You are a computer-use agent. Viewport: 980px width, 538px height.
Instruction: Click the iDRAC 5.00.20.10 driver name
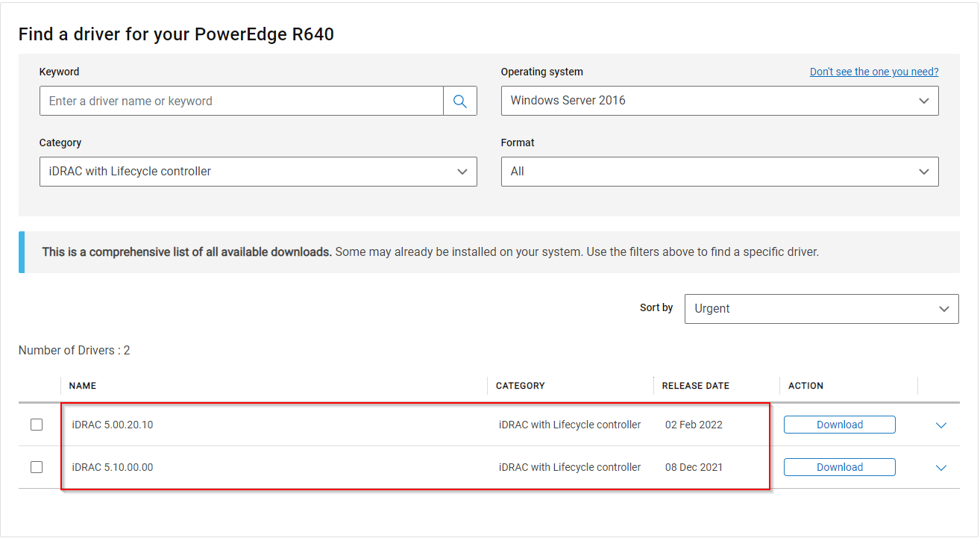click(x=113, y=425)
